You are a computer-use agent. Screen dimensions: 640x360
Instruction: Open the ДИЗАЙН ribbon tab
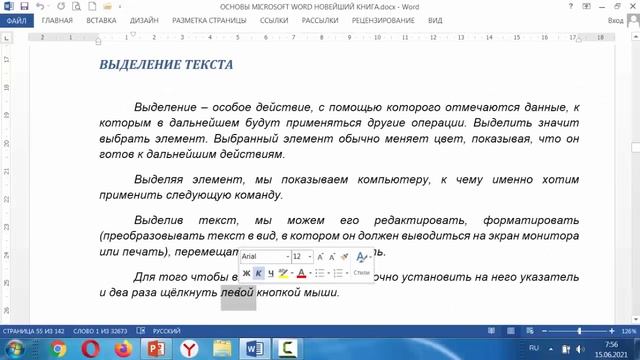click(144, 20)
